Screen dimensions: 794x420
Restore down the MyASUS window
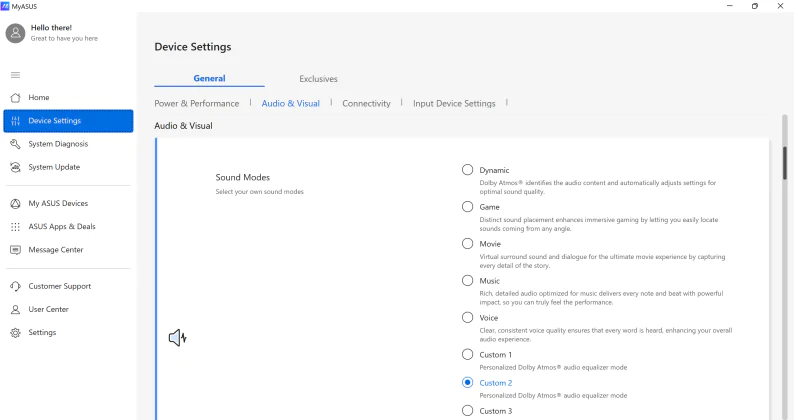[755, 6]
